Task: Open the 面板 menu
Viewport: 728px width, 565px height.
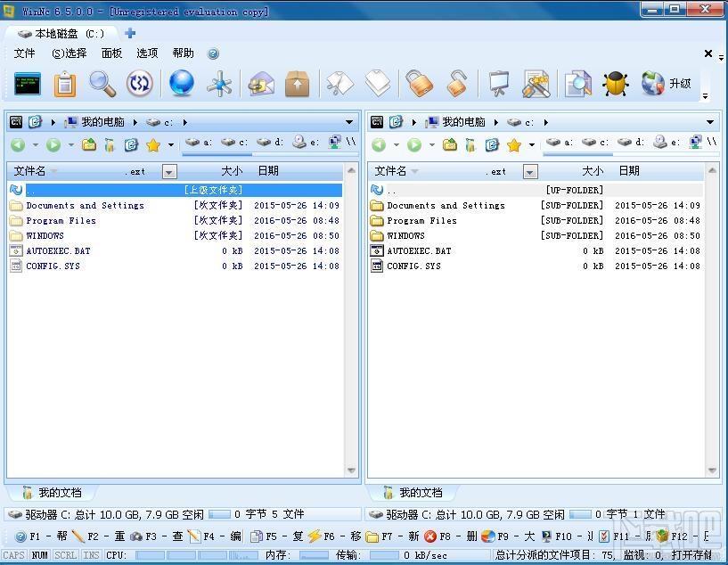Action: tap(112, 53)
